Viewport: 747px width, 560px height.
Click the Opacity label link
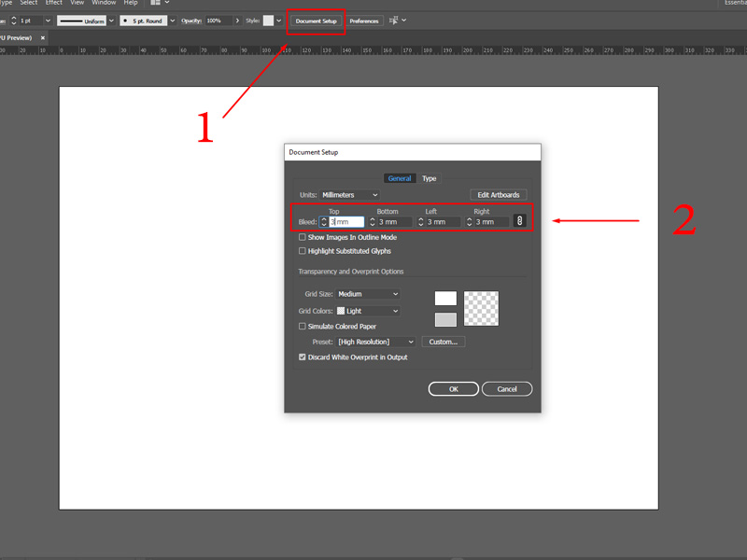(x=191, y=21)
